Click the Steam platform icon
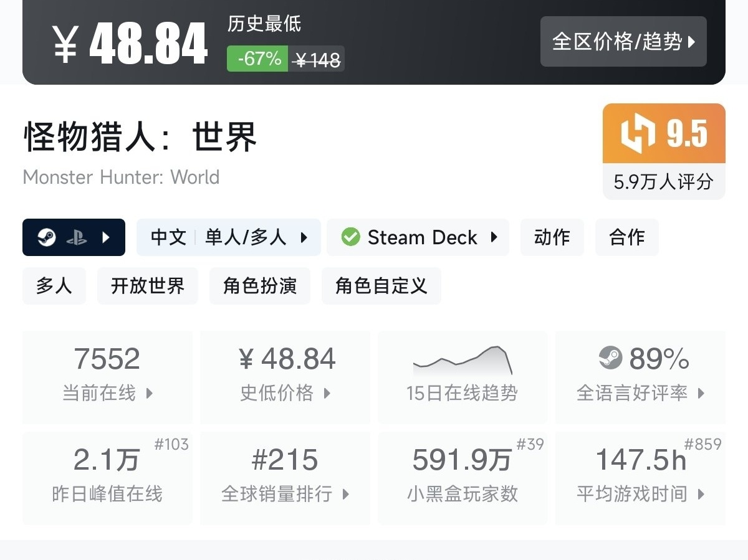The width and height of the screenshot is (748, 560). pos(47,237)
